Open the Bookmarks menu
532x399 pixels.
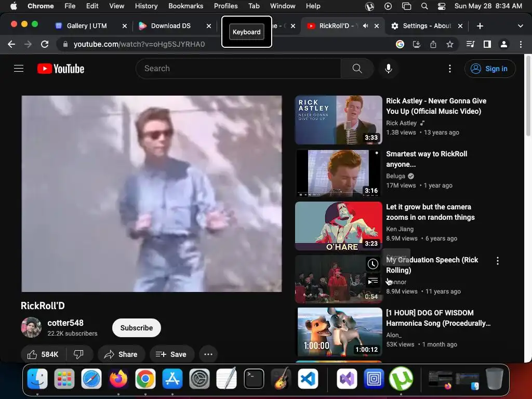185,6
